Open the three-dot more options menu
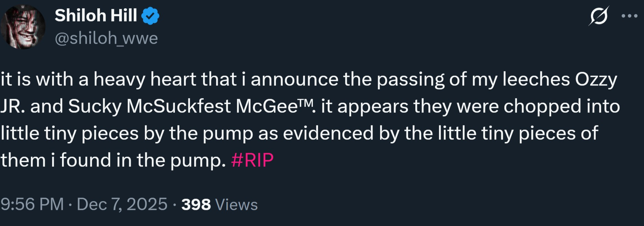The width and height of the screenshot is (644, 226). click(629, 16)
